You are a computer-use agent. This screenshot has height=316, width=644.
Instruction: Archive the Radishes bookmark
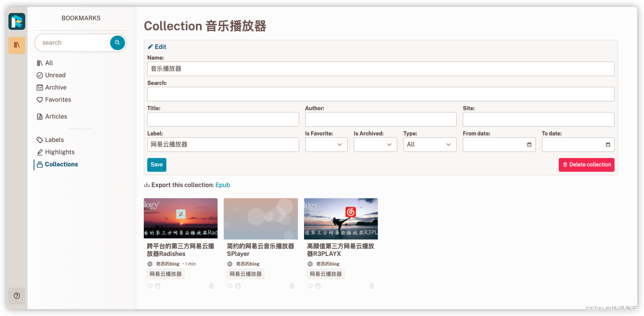(x=158, y=286)
